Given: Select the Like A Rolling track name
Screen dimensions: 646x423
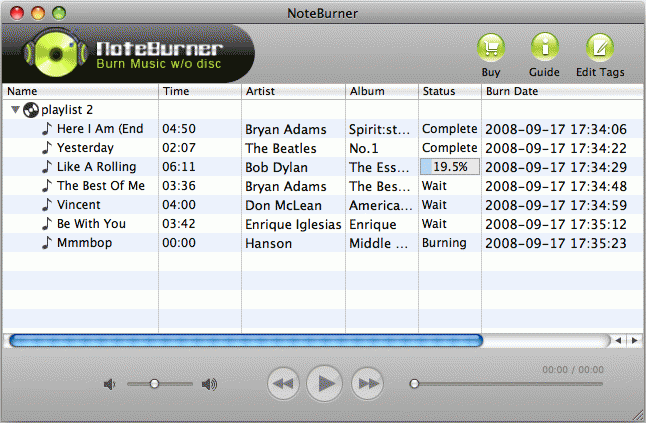Looking at the screenshot, I should [x=96, y=167].
